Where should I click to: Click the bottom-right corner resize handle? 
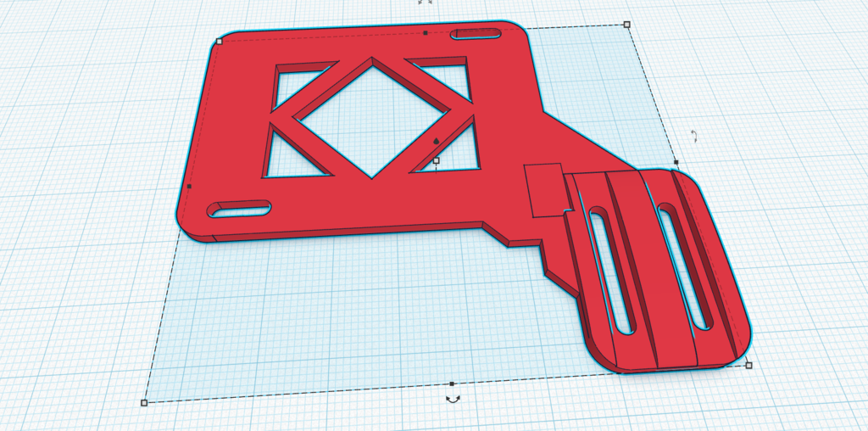tap(749, 365)
